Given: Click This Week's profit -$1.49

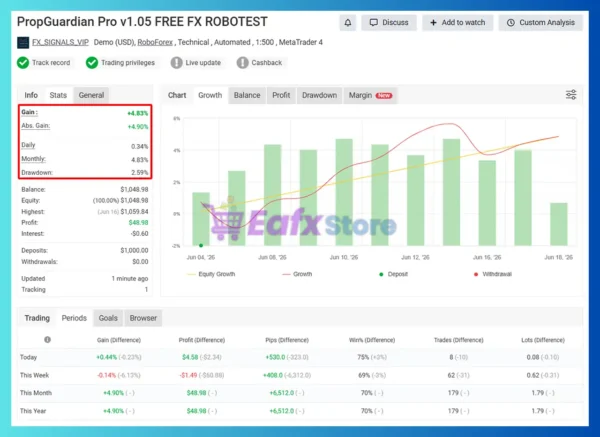Looking at the screenshot, I should coord(189,375).
